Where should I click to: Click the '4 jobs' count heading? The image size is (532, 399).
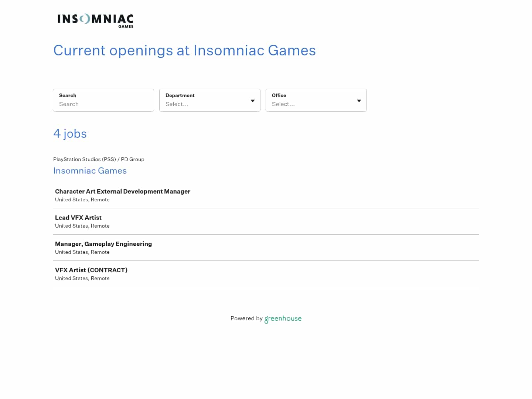click(x=70, y=134)
